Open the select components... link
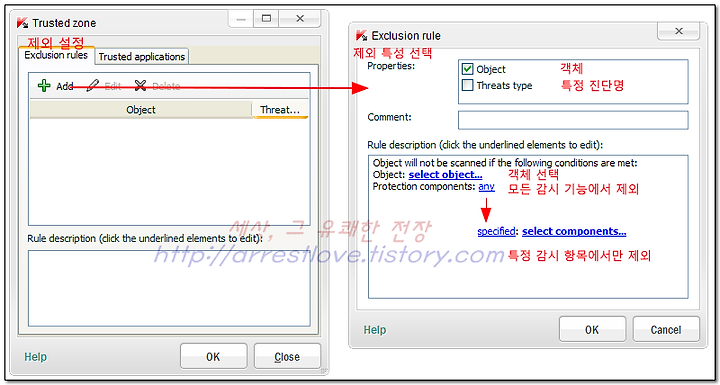Viewport: 720px width, 385px height. click(574, 231)
